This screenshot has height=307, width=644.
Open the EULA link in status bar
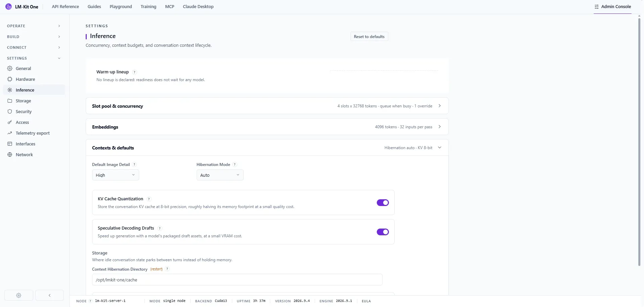click(366, 301)
